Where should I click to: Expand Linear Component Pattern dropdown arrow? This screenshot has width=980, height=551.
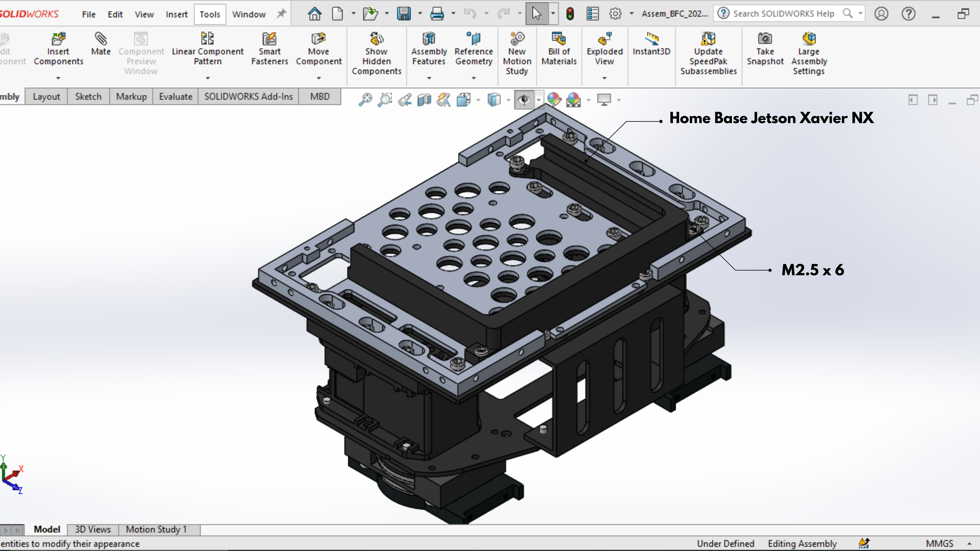(x=208, y=78)
